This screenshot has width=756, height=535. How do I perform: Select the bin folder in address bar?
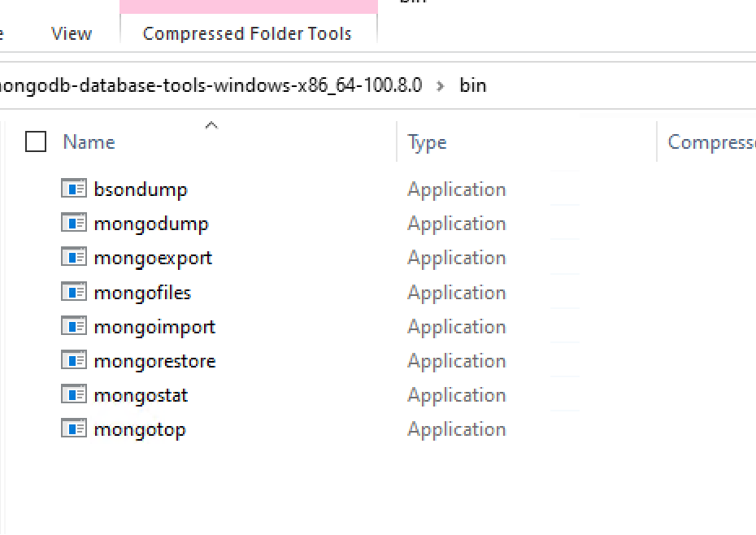coord(473,85)
